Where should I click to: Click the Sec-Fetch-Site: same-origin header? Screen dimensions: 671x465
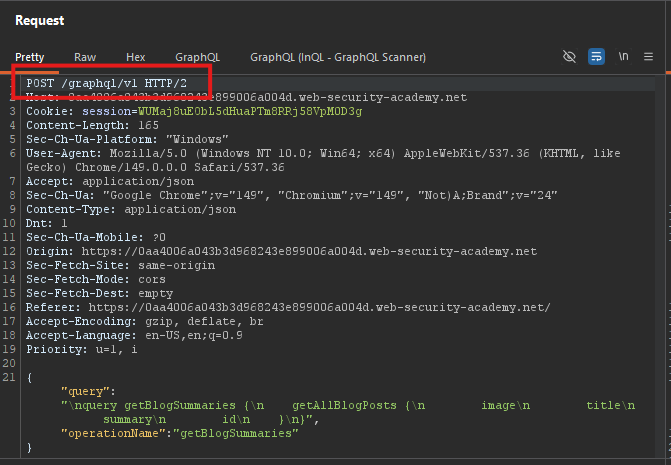[121, 265]
